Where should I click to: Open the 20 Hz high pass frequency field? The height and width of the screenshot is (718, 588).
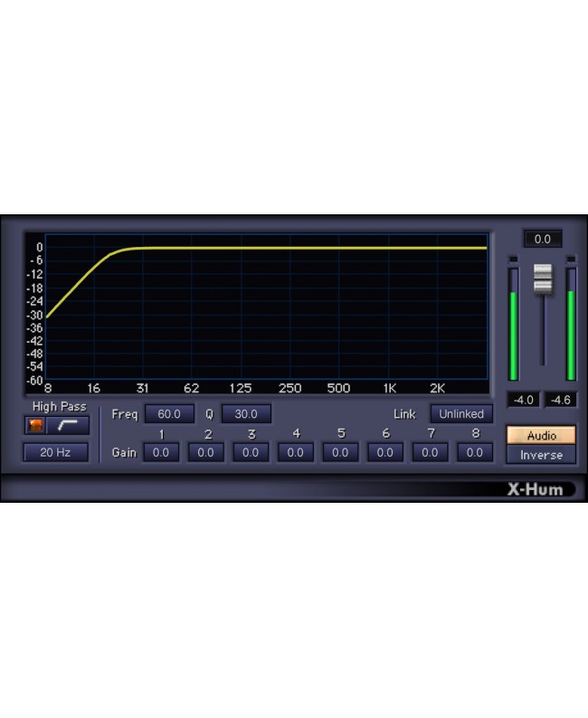coord(55,452)
